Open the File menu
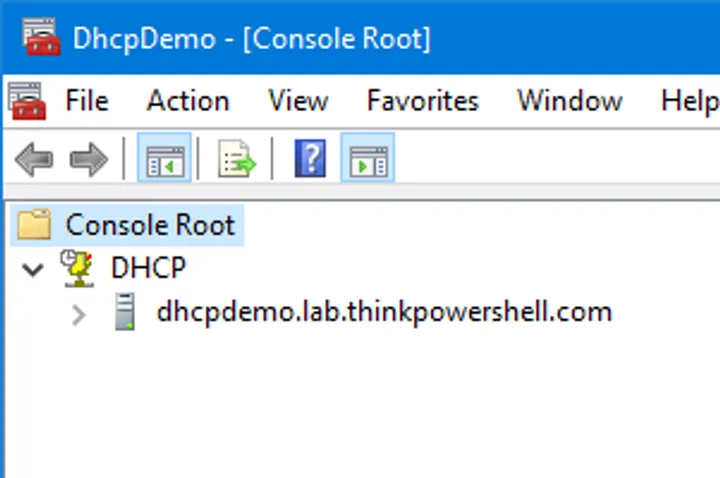The width and height of the screenshot is (720, 478). coord(87,101)
